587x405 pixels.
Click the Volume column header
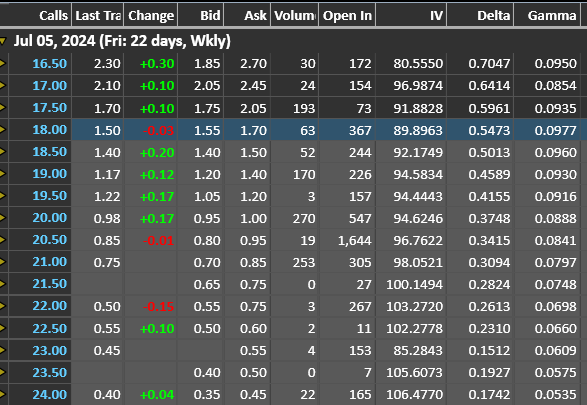[295, 15]
